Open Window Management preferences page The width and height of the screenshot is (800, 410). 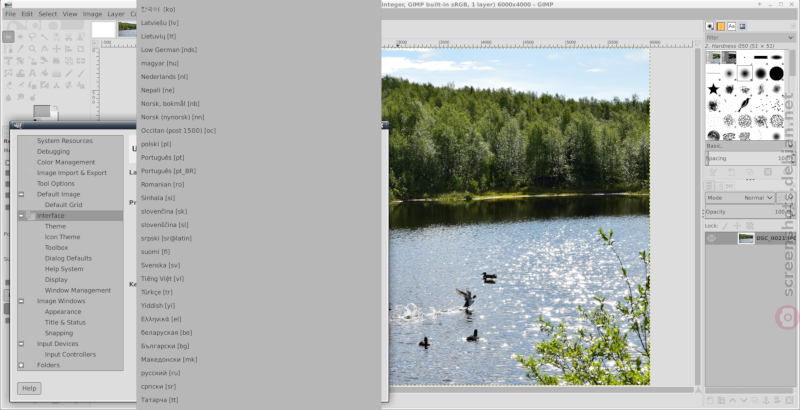(78, 290)
